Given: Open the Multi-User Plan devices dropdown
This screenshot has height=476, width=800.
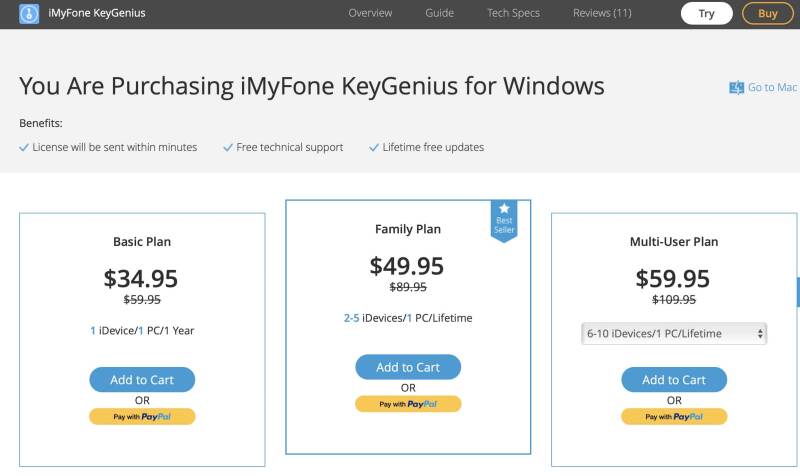Looking at the screenshot, I should [673, 334].
